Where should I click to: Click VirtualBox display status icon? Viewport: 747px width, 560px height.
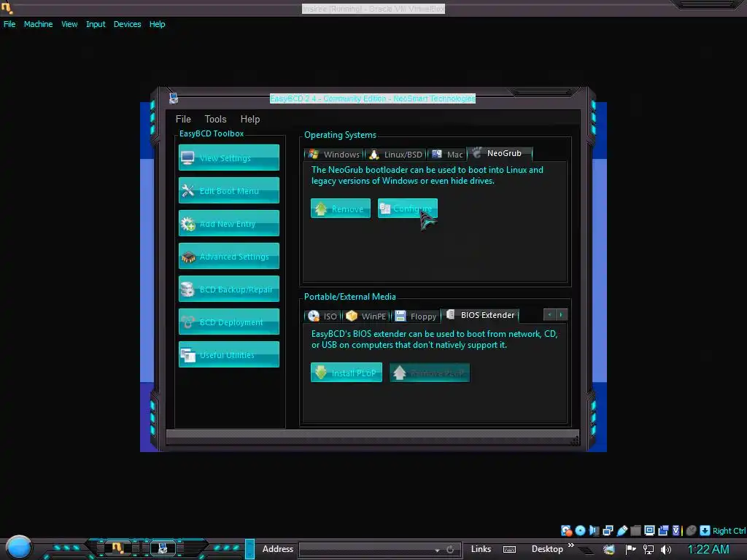point(649,531)
